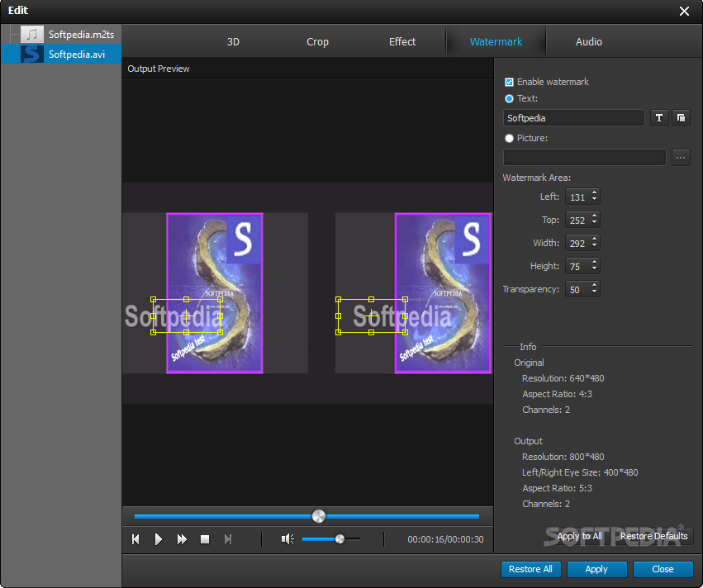Click the watermark Text input field
703x588 pixels.
pos(574,118)
